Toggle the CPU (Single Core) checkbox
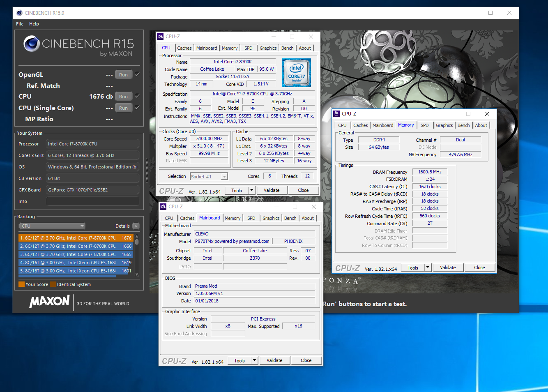The width and height of the screenshot is (548, 392). coord(137,108)
